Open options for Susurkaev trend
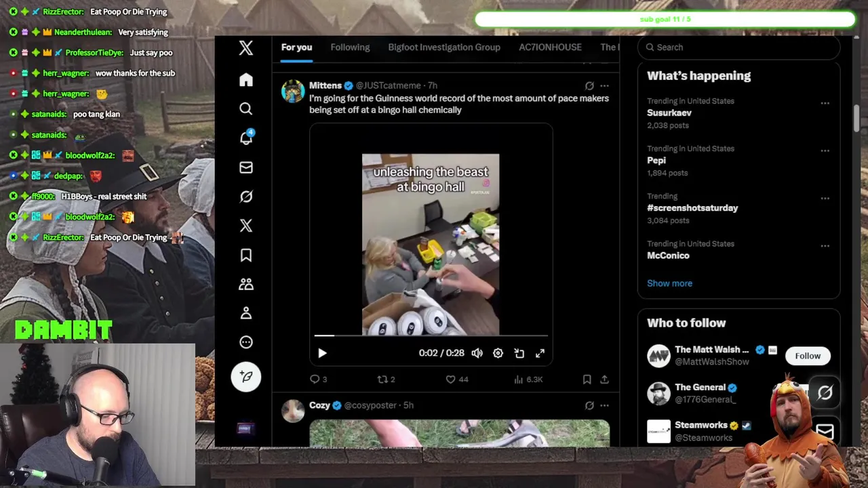The height and width of the screenshot is (488, 868). (x=825, y=104)
